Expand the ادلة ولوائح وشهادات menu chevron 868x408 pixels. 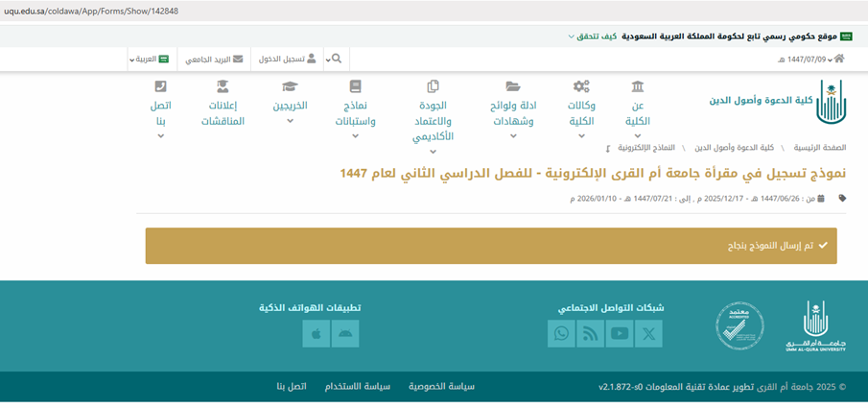513,135
